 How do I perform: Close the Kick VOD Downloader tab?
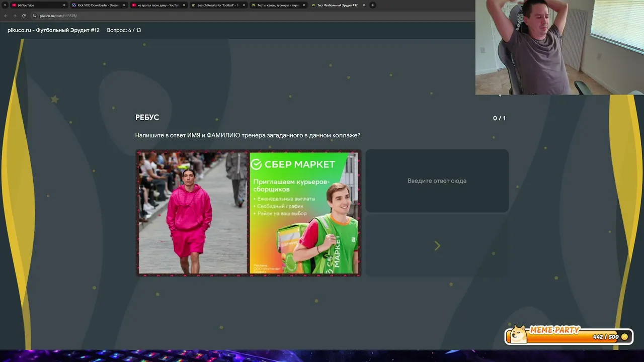(124, 5)
